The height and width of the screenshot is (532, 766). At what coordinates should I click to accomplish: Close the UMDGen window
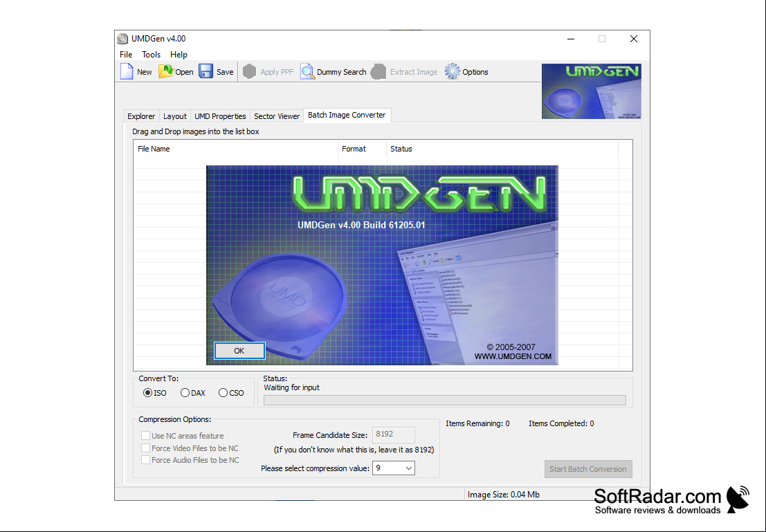pyautogui.click(x=634, y=39)
